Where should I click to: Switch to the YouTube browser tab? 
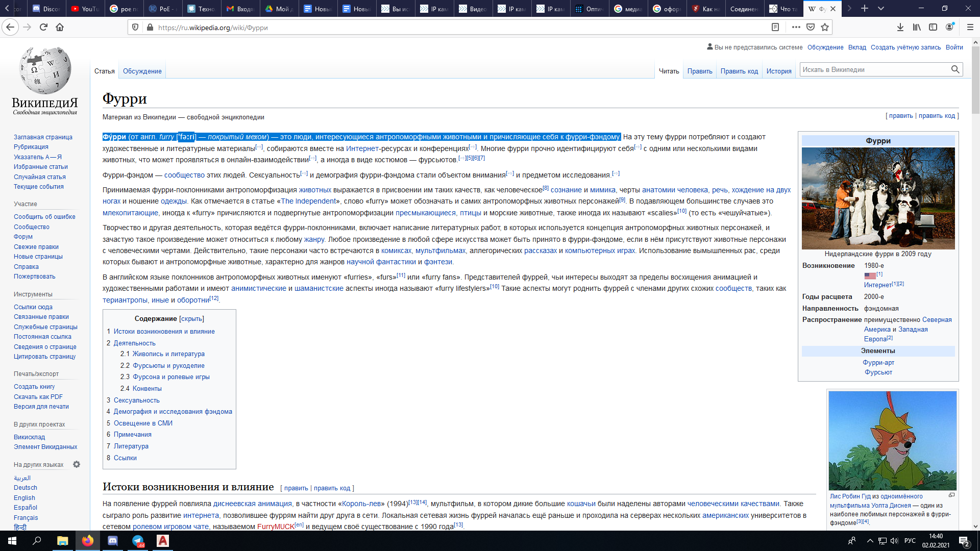click(x=85, y=9)
